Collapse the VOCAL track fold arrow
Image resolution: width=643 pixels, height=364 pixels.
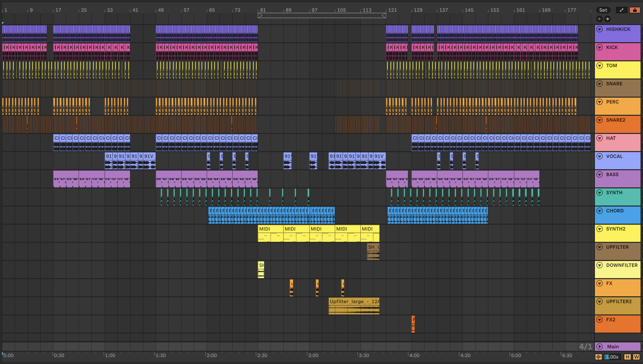(x=600, y=156)
